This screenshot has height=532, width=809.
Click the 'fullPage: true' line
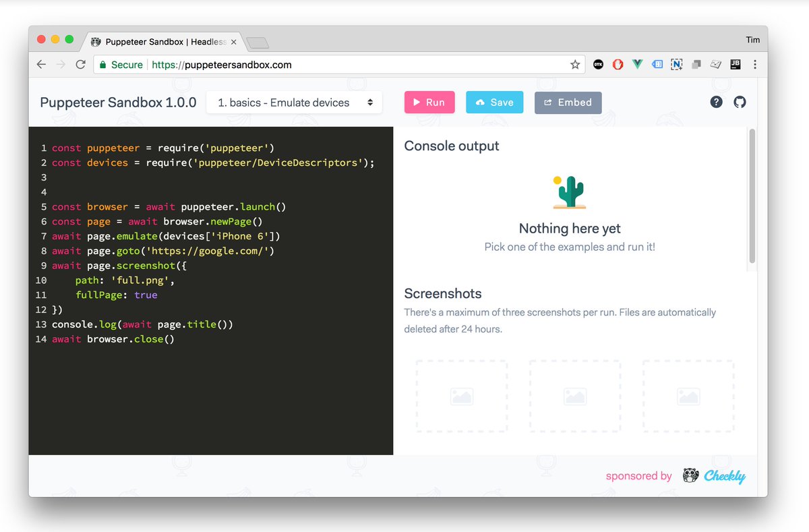tap(116, 295)
